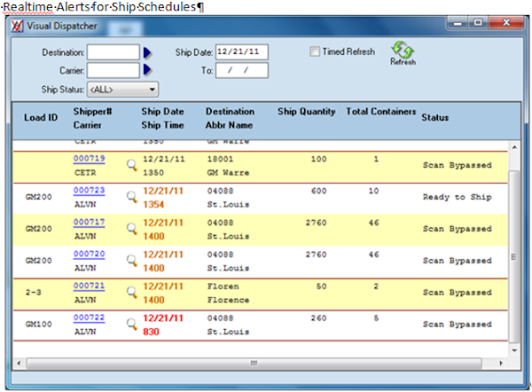Click the Florence destination name
This screenshot has height=392, width=532.
coord(229,300)
